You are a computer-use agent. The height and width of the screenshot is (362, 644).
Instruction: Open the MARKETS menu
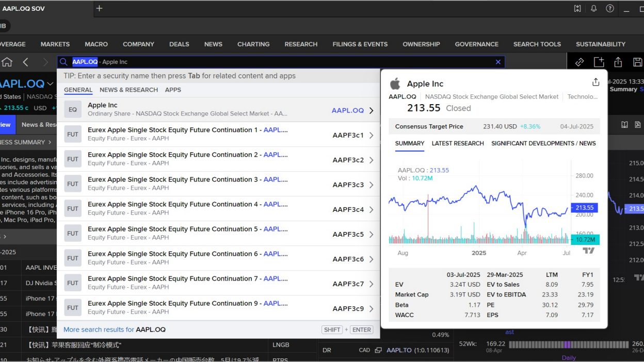(55, 44)
